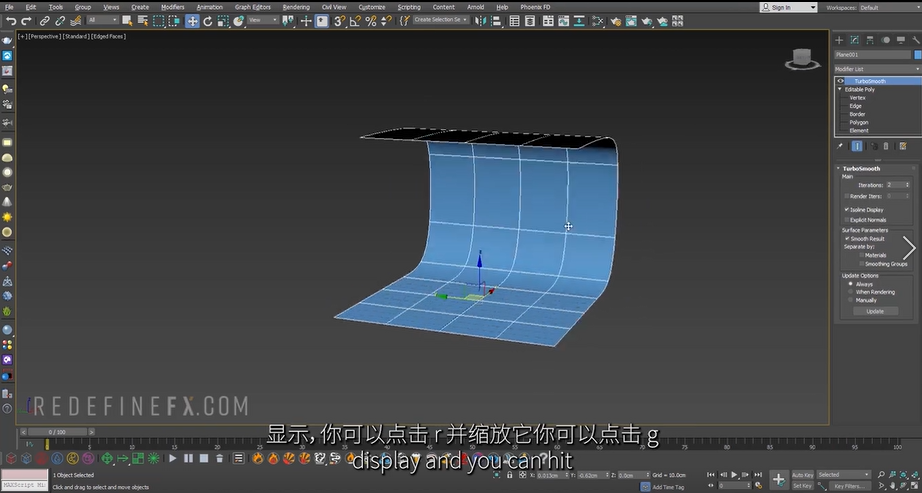Click Remove Modifier trash icon
The width and height of the screenshot is (922, 493).
[886, 146]
